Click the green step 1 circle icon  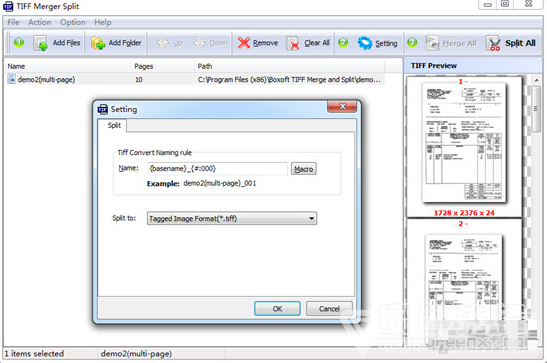click(x=19, y=43)
